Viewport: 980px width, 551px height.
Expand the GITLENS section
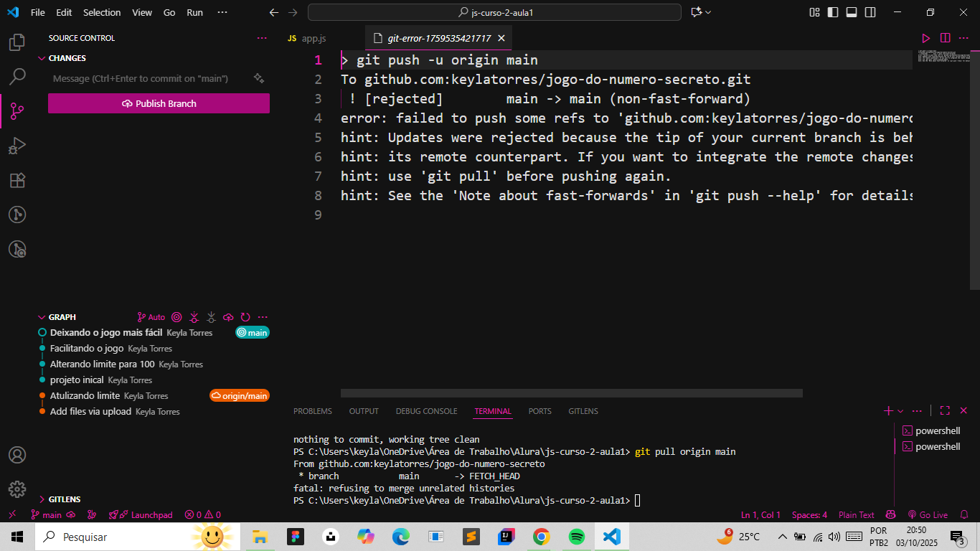tap(42, 499)
